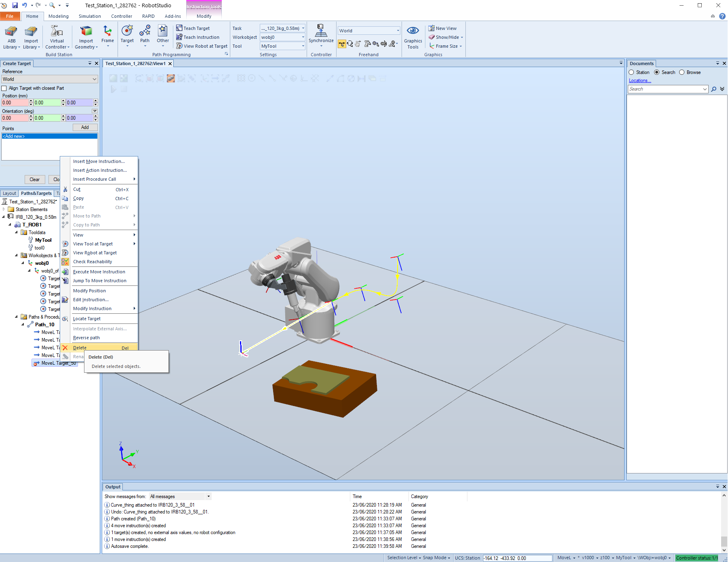Select the Station radio button
Viewport: 728px width, 562px height.
(x=631, y=72)
